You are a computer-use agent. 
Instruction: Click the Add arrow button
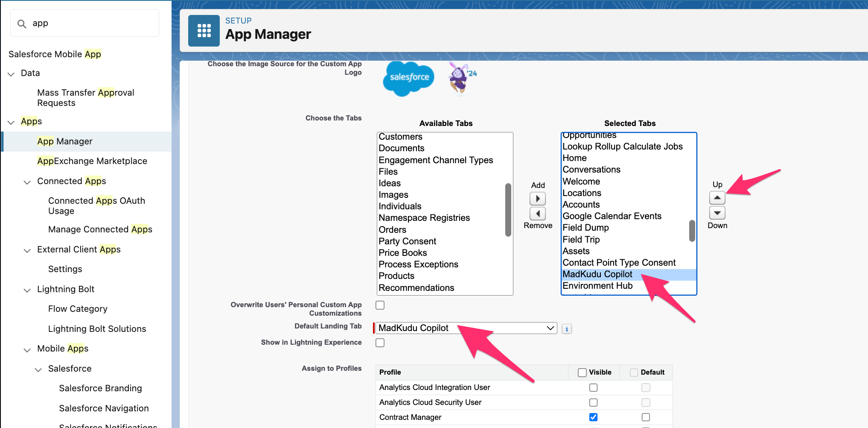tap(538, 199)
